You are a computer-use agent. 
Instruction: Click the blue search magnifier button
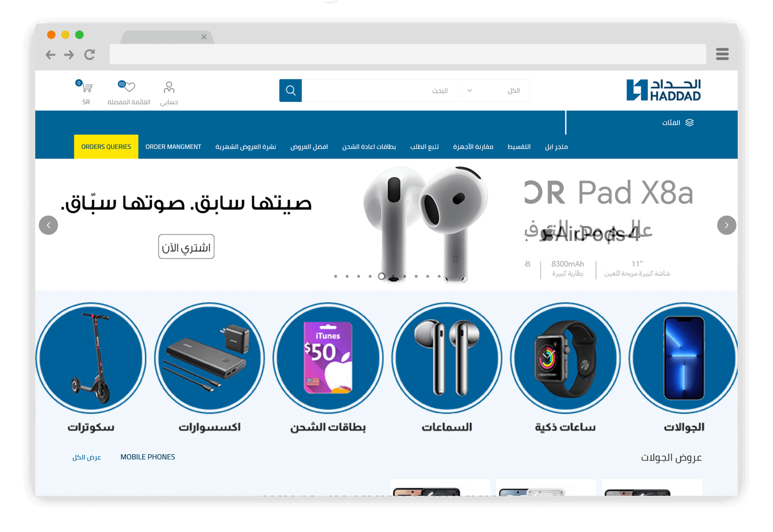(x=290, y=90)
